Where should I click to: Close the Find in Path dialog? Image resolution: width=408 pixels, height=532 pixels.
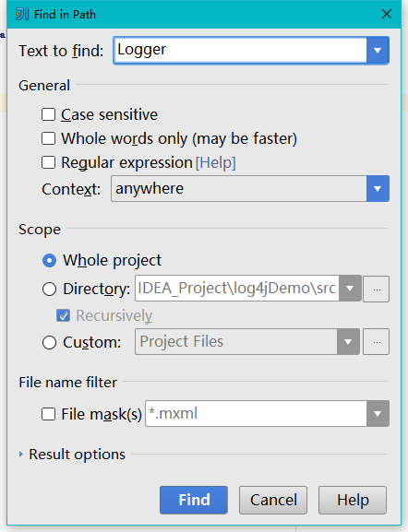click(x=386, y=14)
